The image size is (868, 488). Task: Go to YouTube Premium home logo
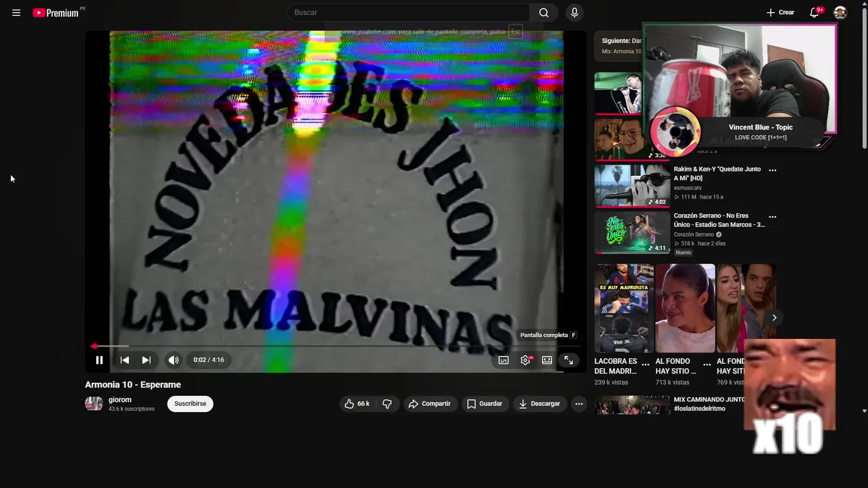click(x=56, y=12)
